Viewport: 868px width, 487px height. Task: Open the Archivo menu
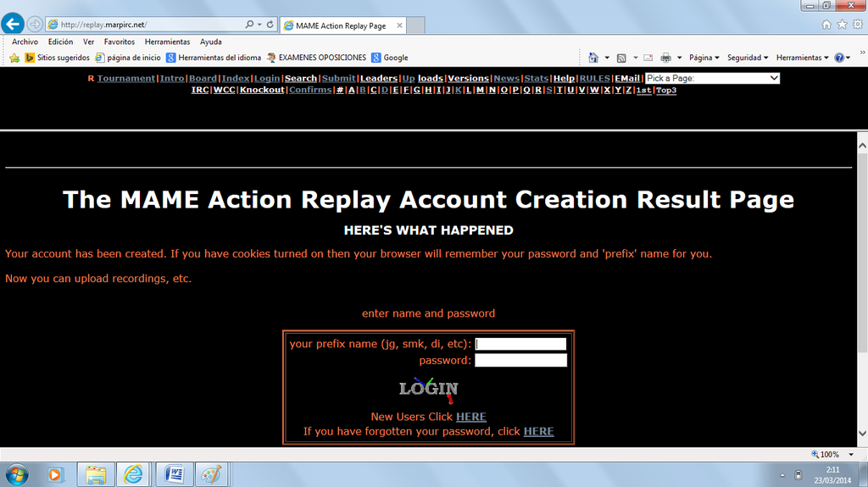[x=25, y=42]
